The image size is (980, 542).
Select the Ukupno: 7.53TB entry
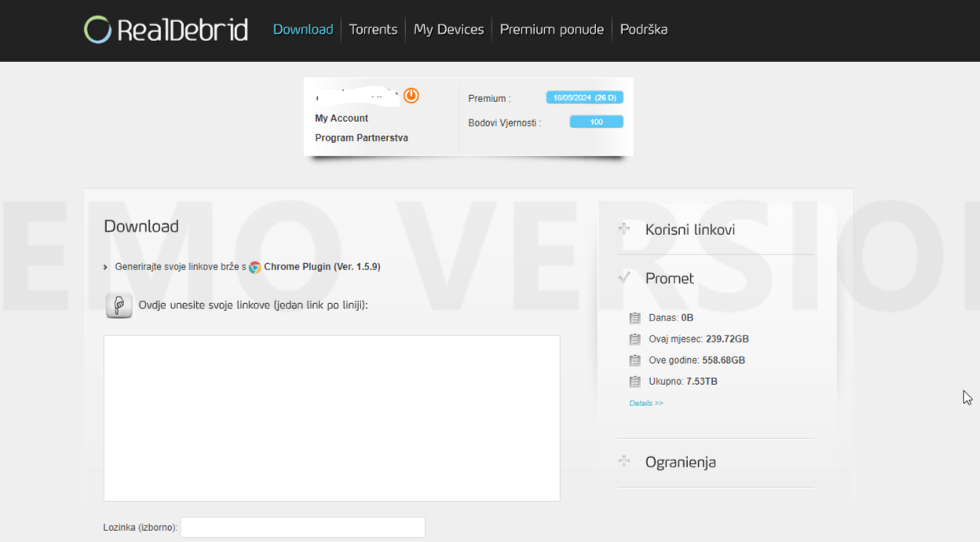pyautogui.click(x=683, y=382)
